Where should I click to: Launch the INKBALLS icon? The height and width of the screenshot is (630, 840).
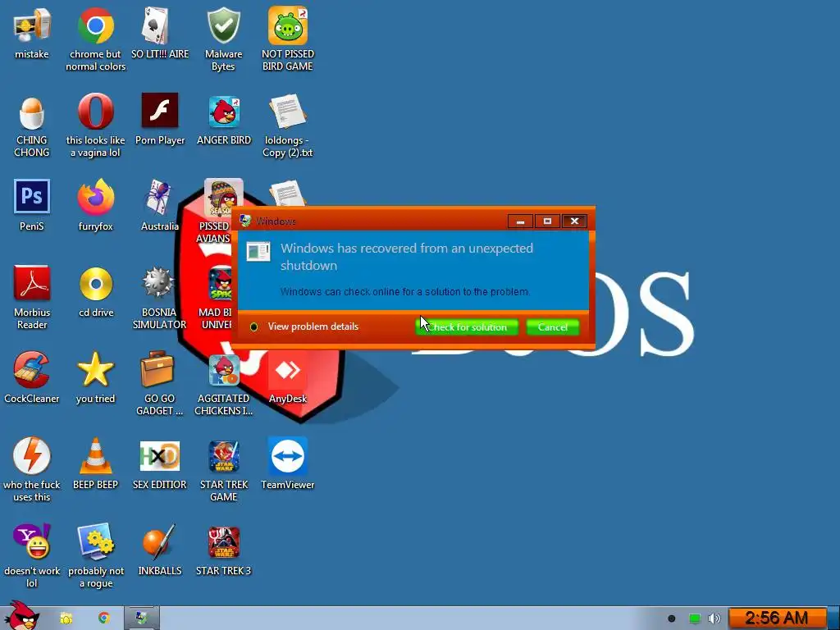(x=158, y=541)
